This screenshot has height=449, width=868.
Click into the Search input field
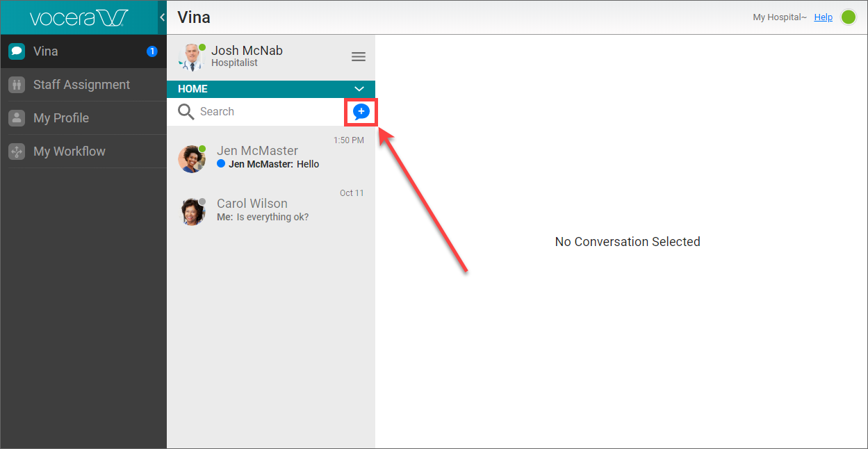point(268,112)
